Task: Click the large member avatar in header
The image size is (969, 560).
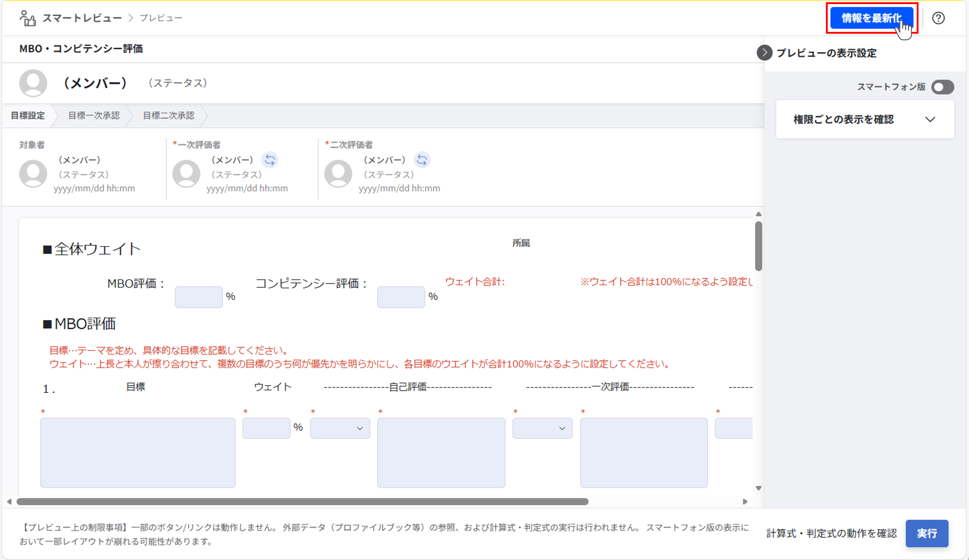Action: coord(33,83)
